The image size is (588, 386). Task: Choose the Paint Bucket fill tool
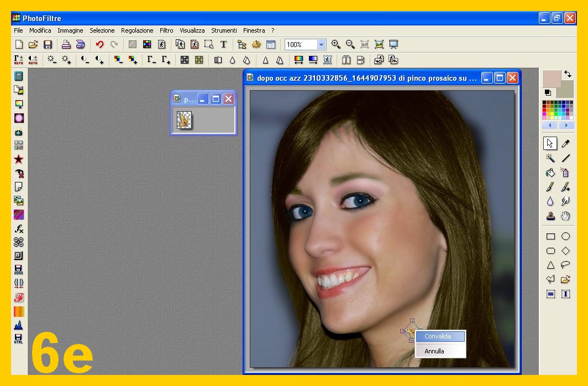(550, 173)
